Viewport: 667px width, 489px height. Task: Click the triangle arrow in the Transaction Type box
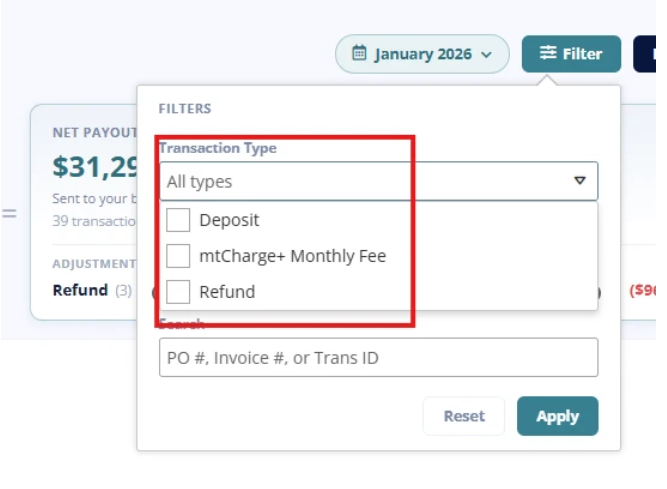click(x=579, y=181)
